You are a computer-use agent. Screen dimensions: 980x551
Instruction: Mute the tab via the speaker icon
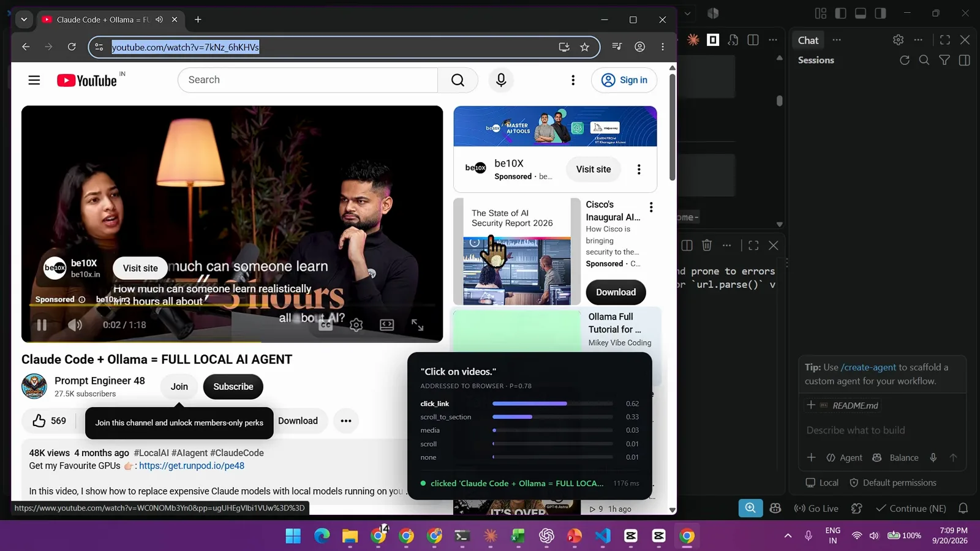[159, 20]
